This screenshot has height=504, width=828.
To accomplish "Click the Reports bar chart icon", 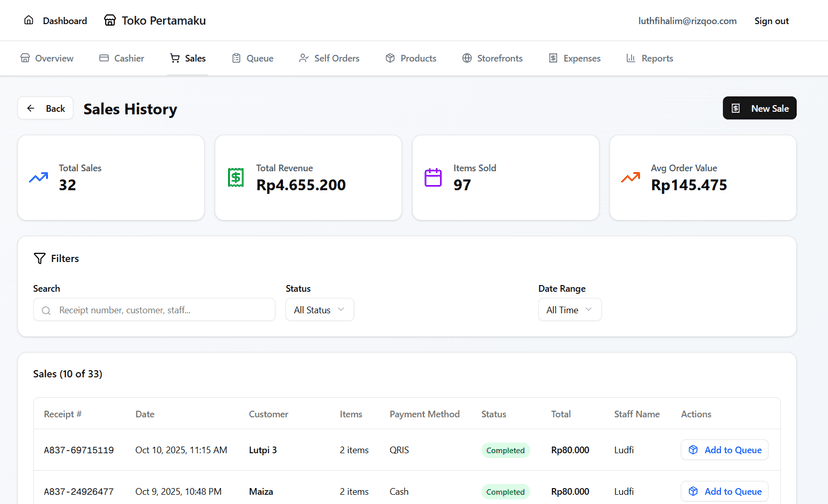I will click(x=631, y=58).
